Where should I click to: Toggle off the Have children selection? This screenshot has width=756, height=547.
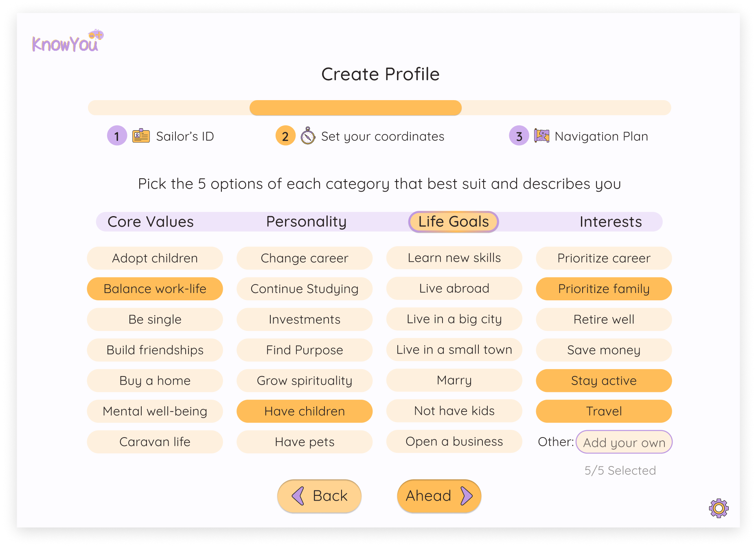(304, 411)
